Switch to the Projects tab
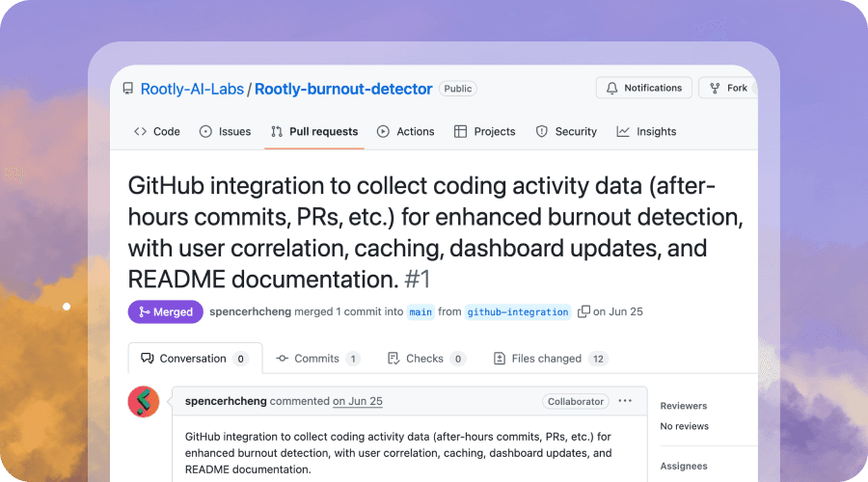Image resolution: width=868 pixels, height=482 pixels. pos(484,131)
